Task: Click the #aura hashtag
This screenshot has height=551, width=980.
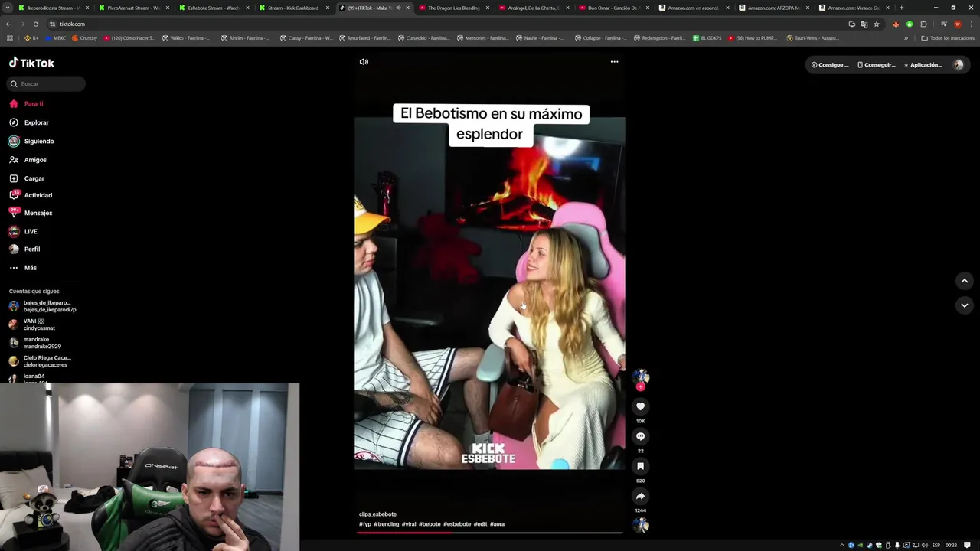Action: click(497, 524)
